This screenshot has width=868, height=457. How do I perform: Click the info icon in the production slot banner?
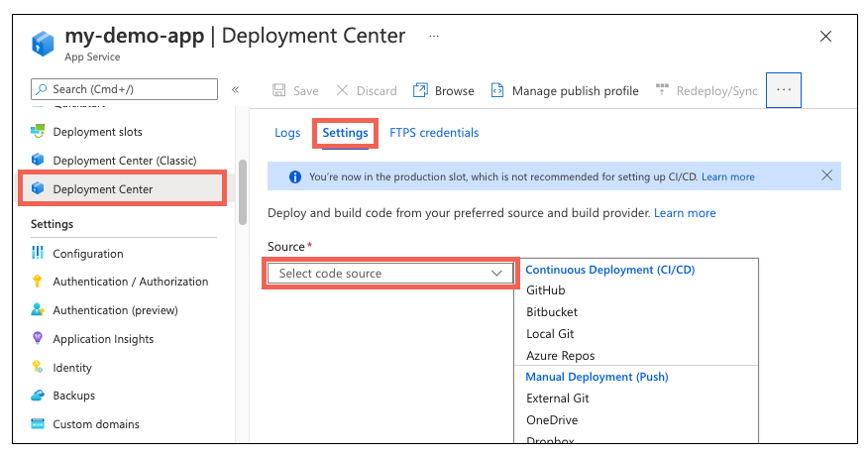click(295, 176)
